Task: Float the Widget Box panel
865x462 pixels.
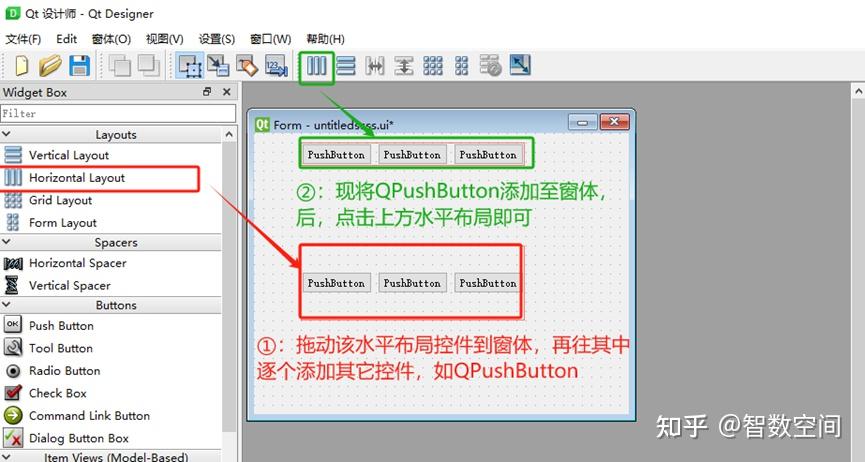Action: 207,92
